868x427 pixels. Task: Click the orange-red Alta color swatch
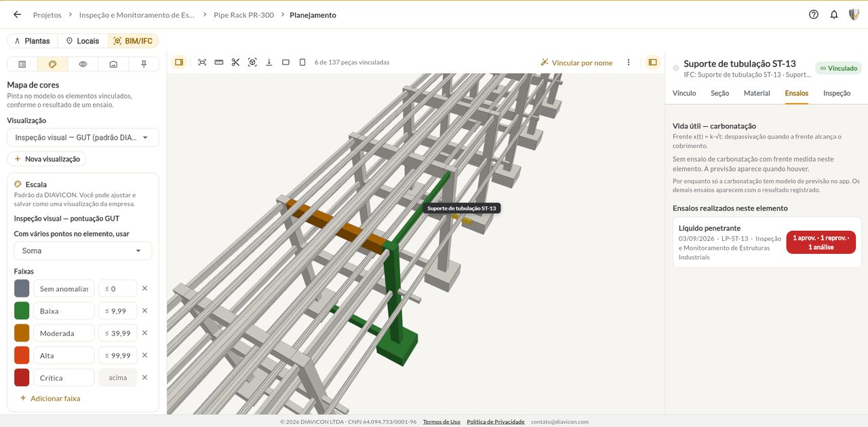(22, 355)
